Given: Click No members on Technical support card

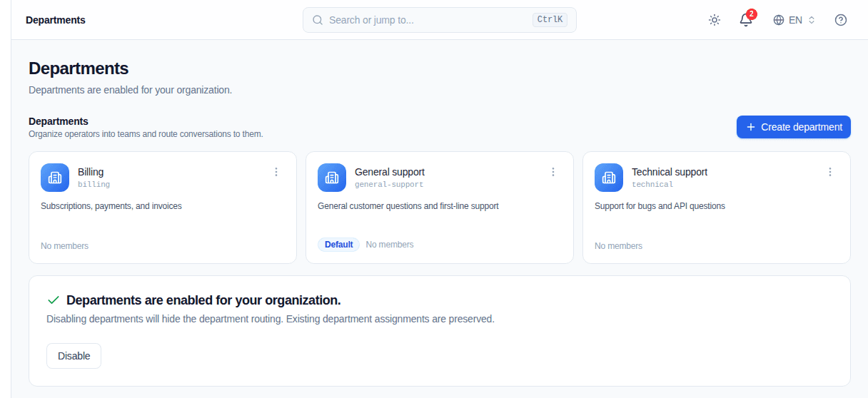Looking at the screenshot, I should (x=618, y=246).
